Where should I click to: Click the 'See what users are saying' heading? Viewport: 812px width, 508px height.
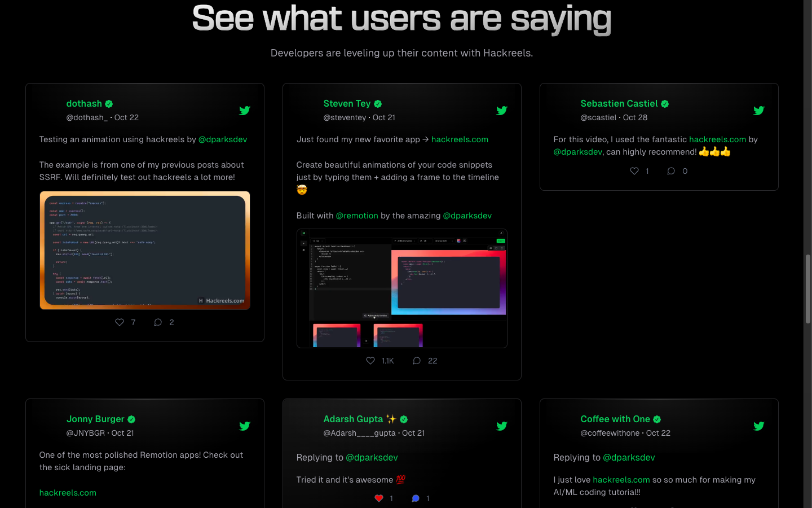click(401, 19)
